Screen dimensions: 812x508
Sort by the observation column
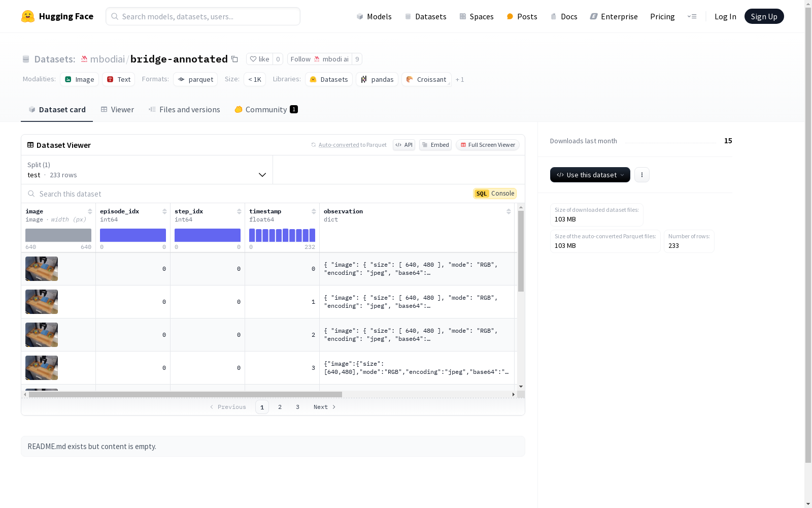509,211
